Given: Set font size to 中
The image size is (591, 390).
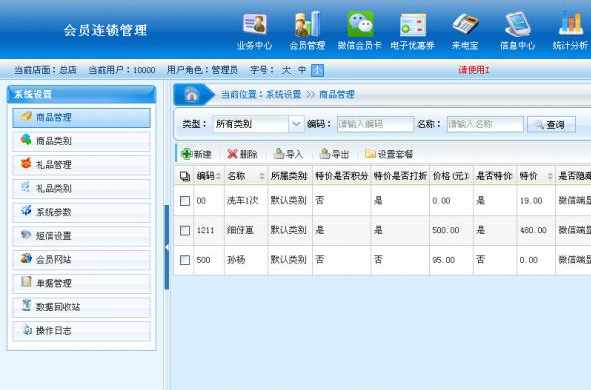Looking at the screenshot, I should click(x=302, y=70).
